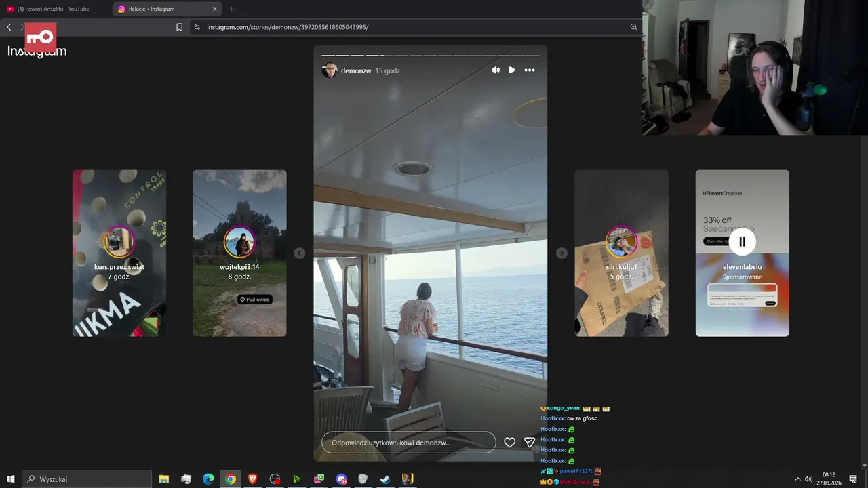Screen dimensions: 868x488
Task: Close the Relacje Instagram tab
Action: click(x=215, y=9)
